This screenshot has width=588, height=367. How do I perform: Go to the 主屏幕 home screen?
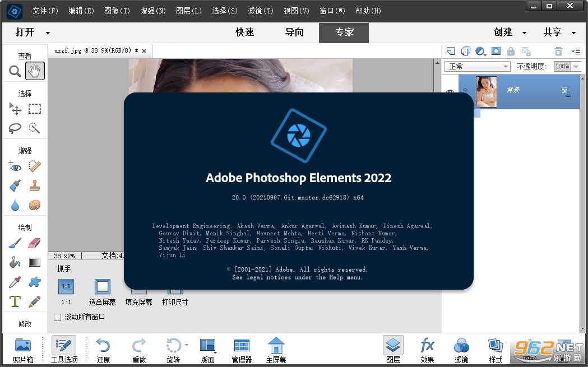276,350
